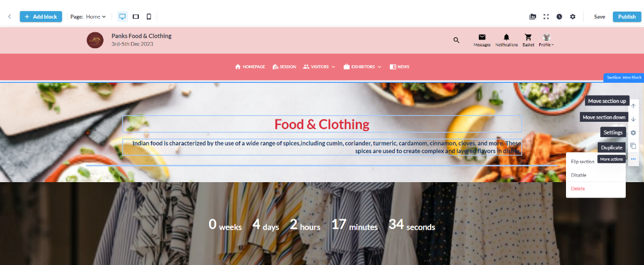This screenshot has width=644, height=265.
Task: Click the back arrow in the editor toolbar
Action: click(x=10, y=16)
